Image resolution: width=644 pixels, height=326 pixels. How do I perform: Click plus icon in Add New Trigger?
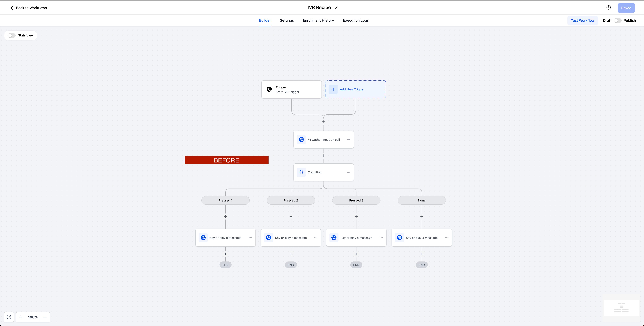[333, 89]
